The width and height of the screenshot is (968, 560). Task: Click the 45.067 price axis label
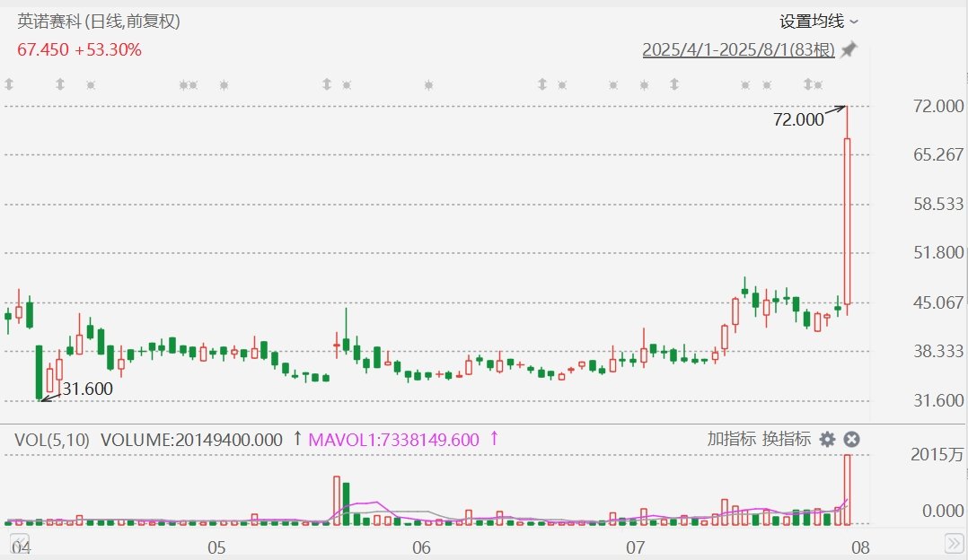coord(938,302)
